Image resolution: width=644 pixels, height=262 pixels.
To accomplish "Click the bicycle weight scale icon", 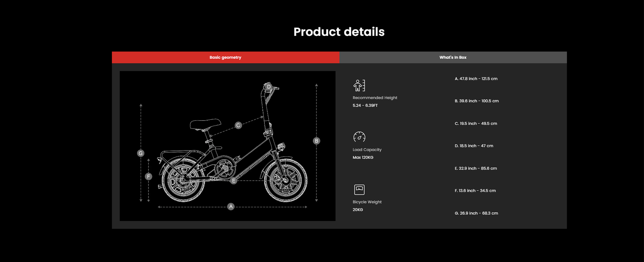I will pos(359,190).
